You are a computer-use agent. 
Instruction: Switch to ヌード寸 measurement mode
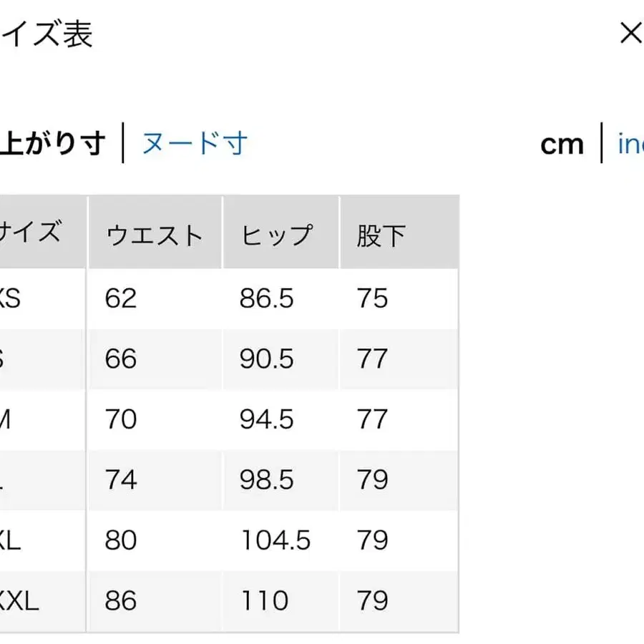pos(195,143)
